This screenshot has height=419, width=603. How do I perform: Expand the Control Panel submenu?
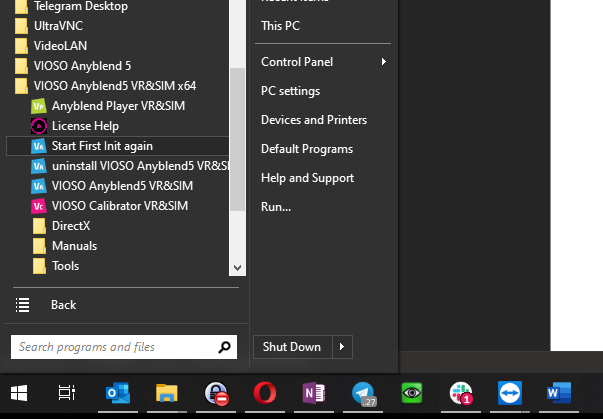pyautogui.click(x=383, y=62)
